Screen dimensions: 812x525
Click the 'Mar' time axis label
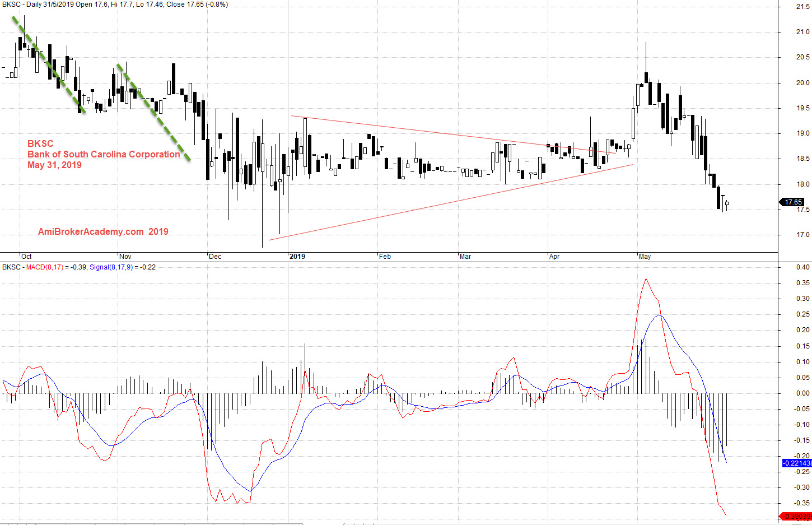(465, 257)
